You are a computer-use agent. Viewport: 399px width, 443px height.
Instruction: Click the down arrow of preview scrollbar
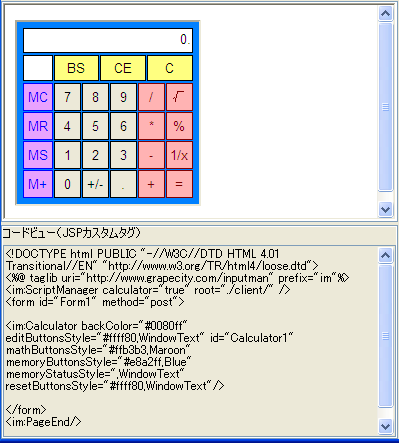(385, 209)
